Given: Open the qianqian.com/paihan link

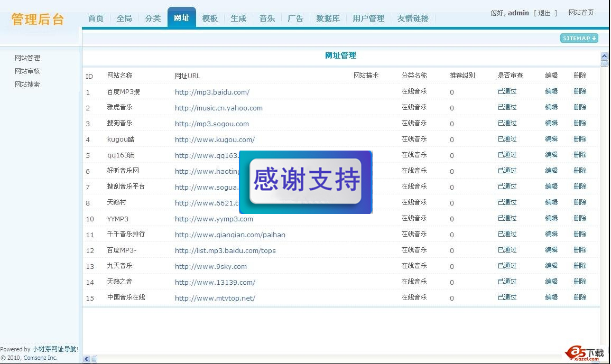Looking at the screenshot, I should point(230,235).
